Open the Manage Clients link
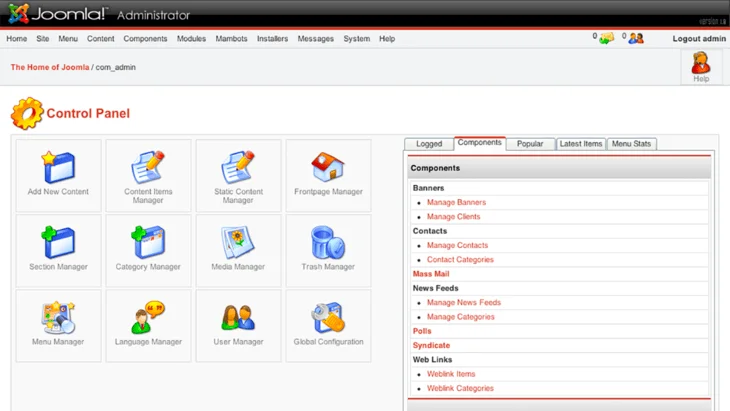This screenshot has height=411, width=730. point(453,217)
